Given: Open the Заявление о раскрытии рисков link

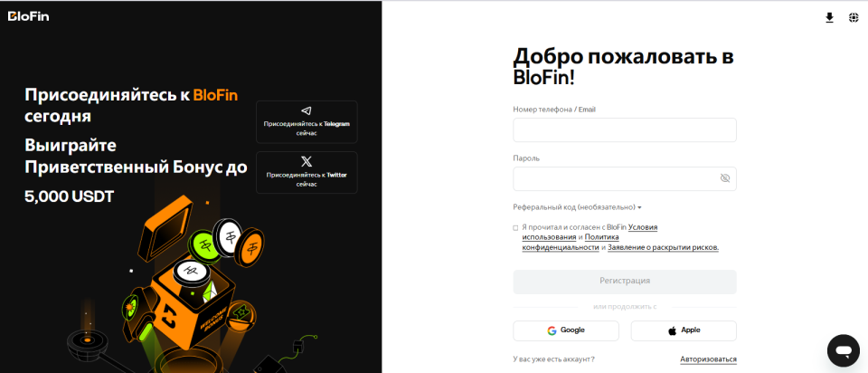Looking at the screenshot, I should point(663,247).
